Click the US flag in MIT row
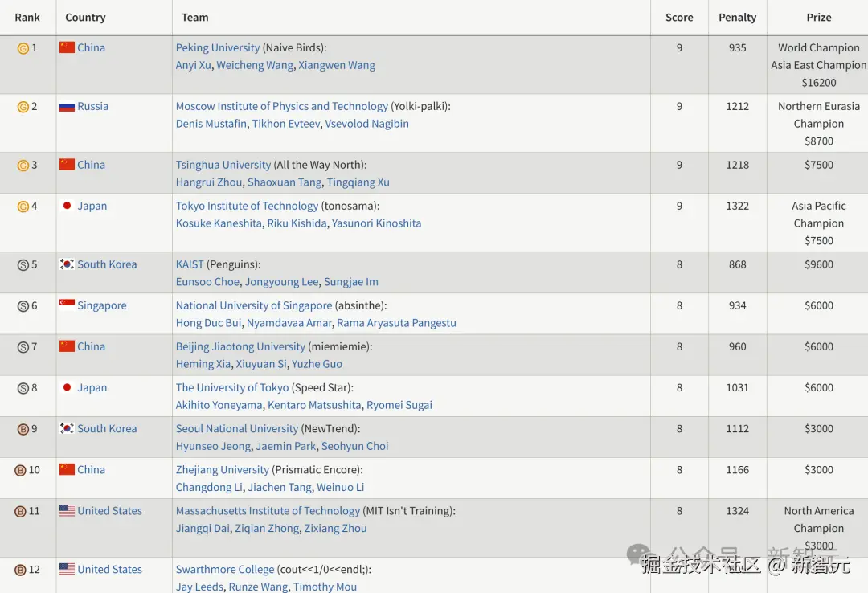 point(67,510)
